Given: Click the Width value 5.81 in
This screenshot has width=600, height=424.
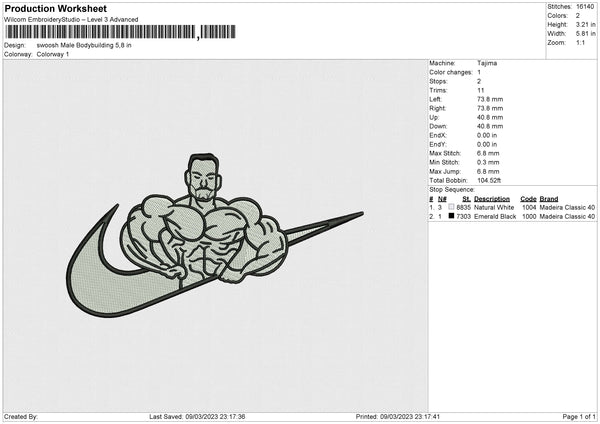Looking at the screenshot, I should pos(585,34).
